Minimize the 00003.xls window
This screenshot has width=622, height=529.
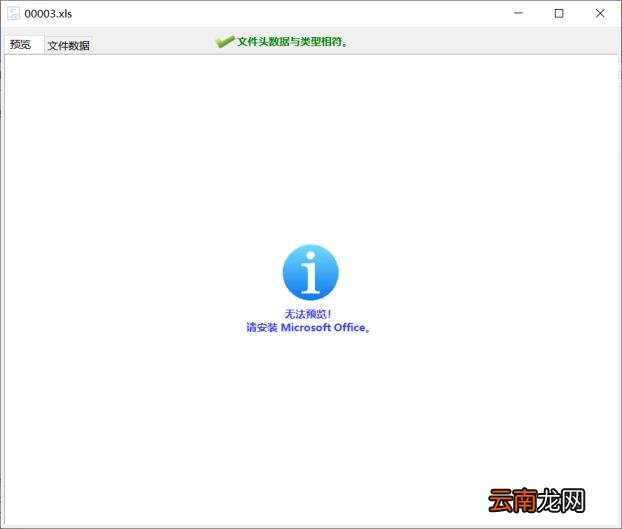tap(518, 13)
